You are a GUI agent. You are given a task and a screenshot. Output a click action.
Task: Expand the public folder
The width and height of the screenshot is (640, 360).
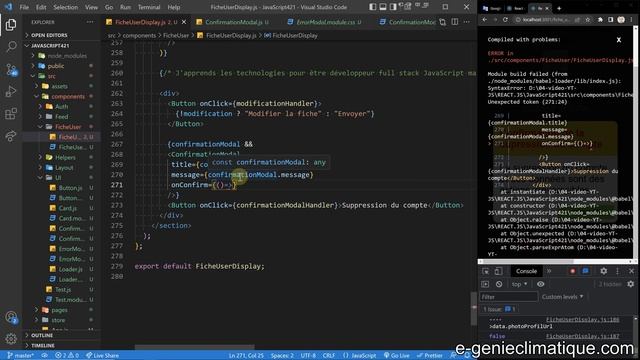coord(61,66)
